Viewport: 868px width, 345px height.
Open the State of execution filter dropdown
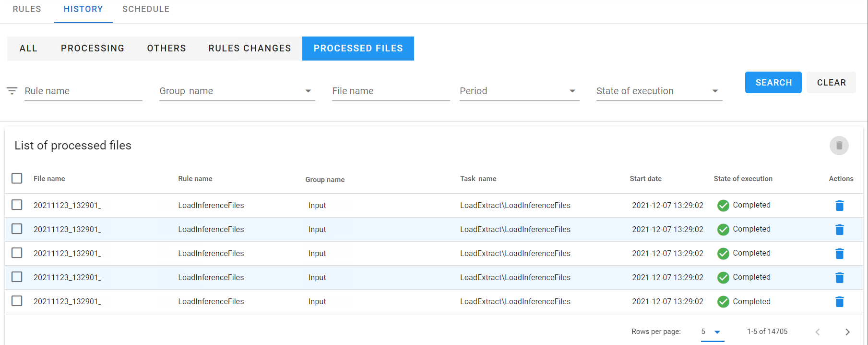pyautogui.click(x=659, y=91)
